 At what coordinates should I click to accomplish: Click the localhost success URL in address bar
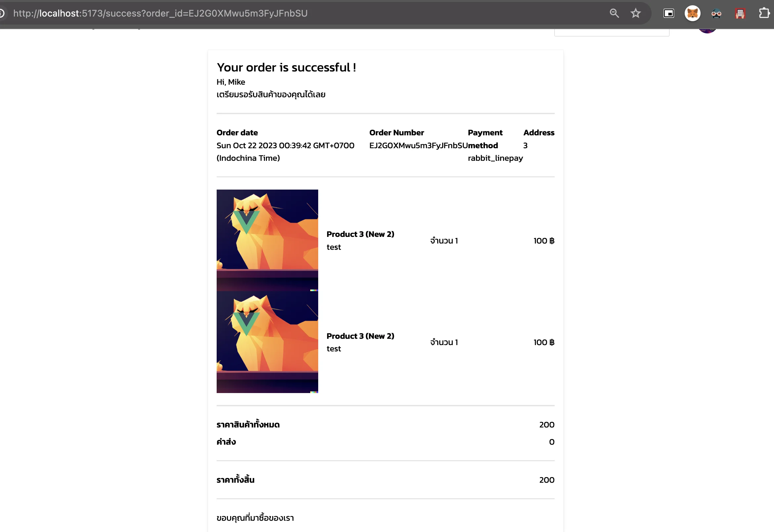coord(160,13)
